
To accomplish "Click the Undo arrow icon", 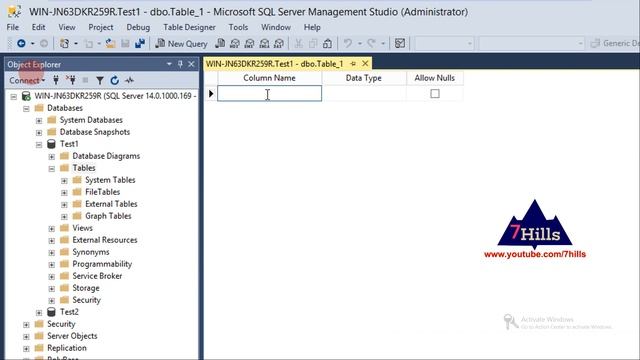I will [x=348, y=43].
